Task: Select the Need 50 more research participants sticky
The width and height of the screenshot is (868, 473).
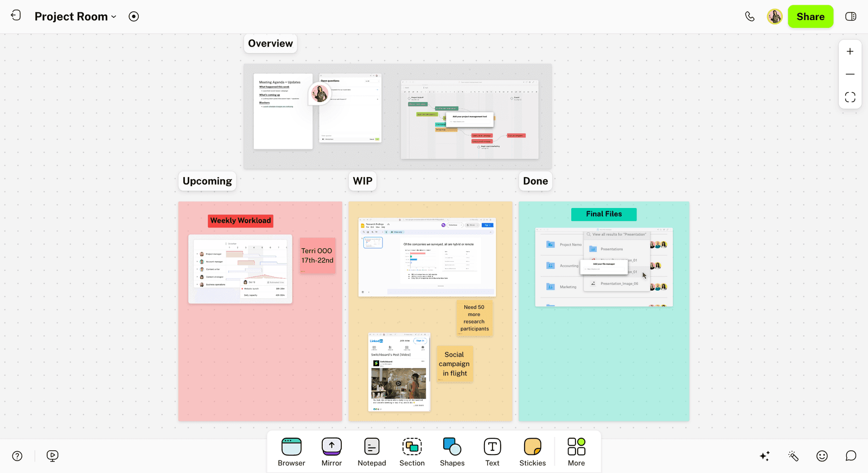Action: (x=475, y=318)
